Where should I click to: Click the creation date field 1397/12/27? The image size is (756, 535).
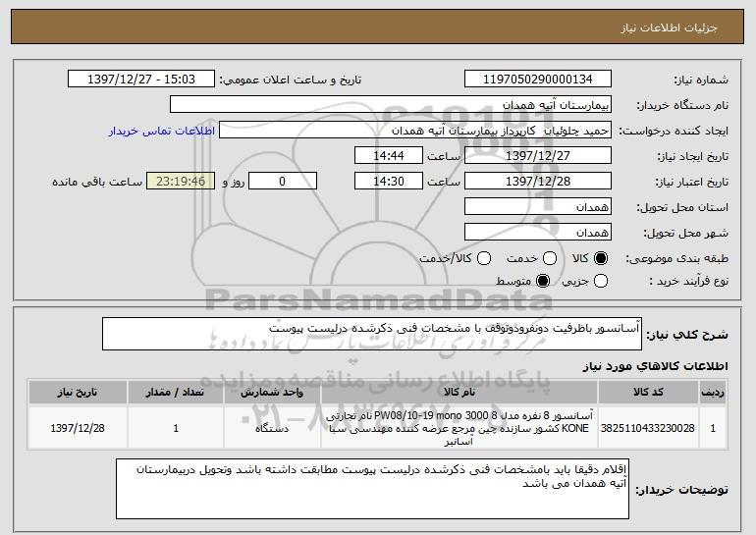click(538, 156)
